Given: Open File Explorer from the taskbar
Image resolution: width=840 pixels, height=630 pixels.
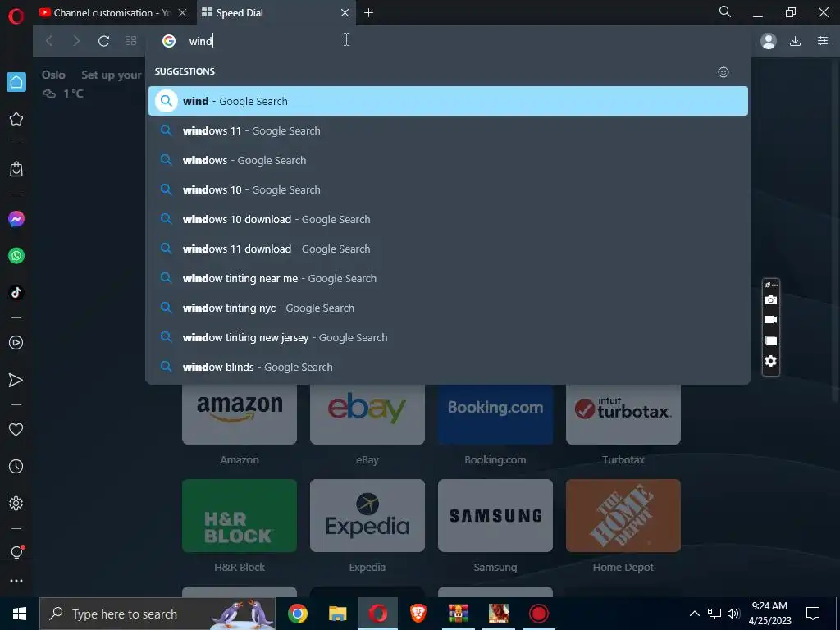Looking at the screenshot, I should pos(337,614).
